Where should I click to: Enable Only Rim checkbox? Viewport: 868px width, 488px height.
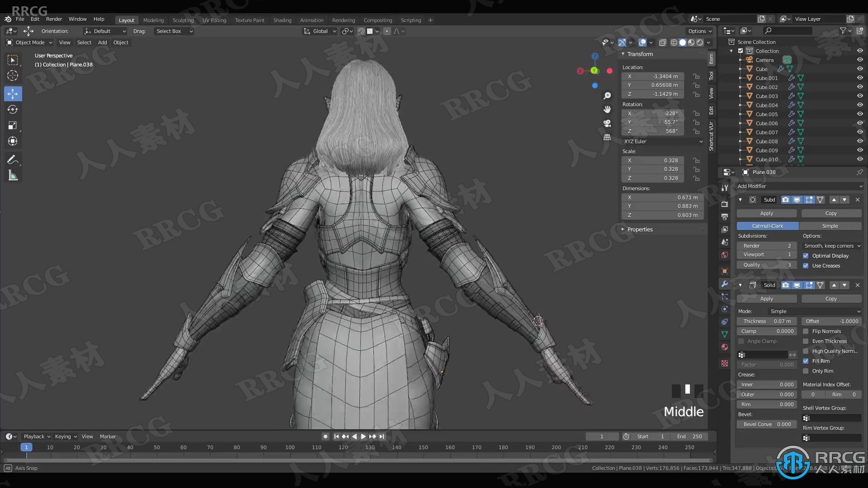(806, 371)
